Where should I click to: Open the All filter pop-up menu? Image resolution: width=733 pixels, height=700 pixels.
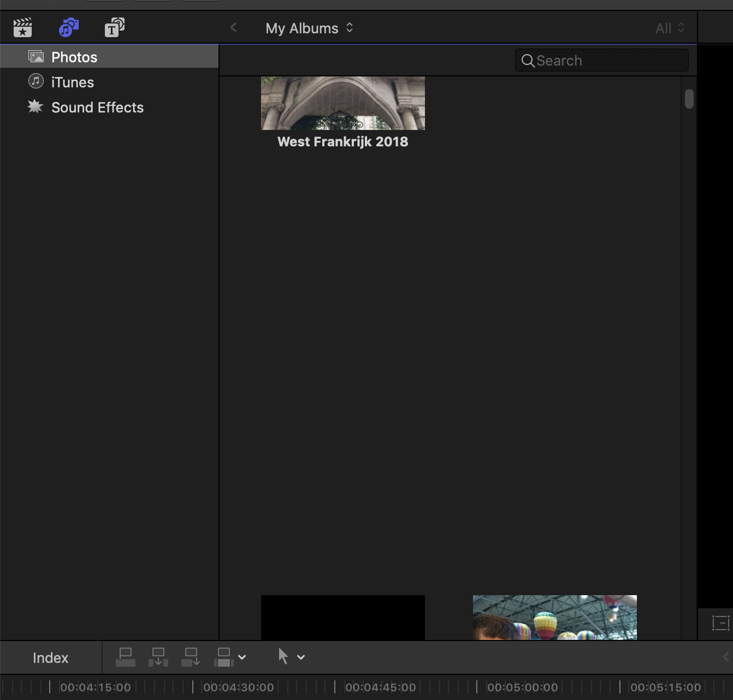point(670,28)
